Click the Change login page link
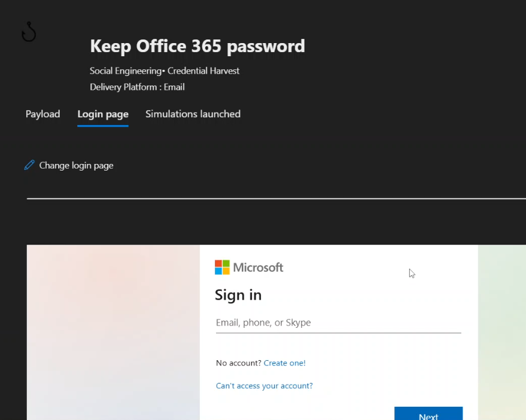526x420 pixels. point(76,166)
